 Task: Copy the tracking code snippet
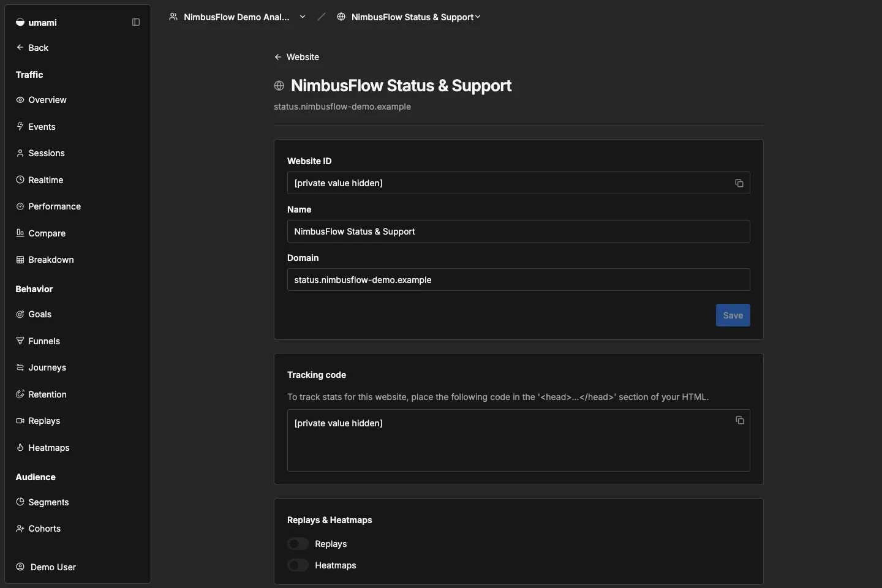(739, 420)
